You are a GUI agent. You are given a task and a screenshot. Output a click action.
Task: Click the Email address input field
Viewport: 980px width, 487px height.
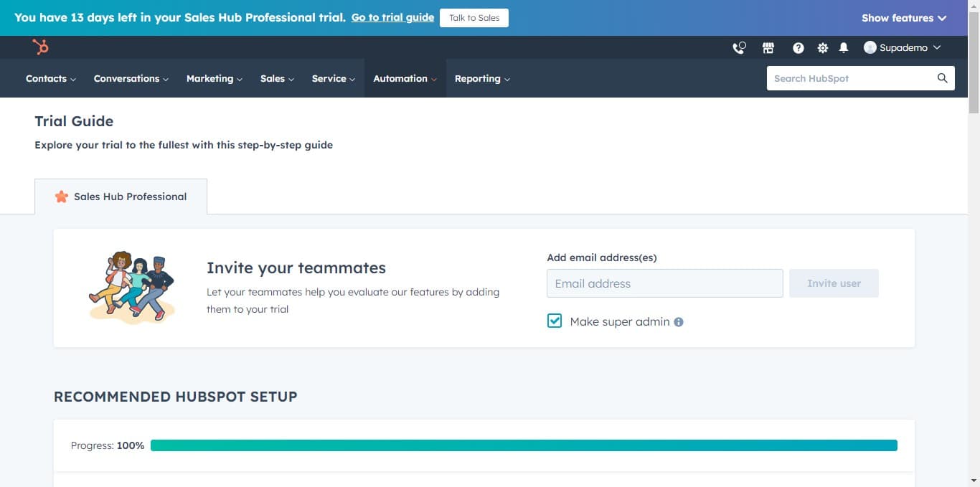(664, 283)
